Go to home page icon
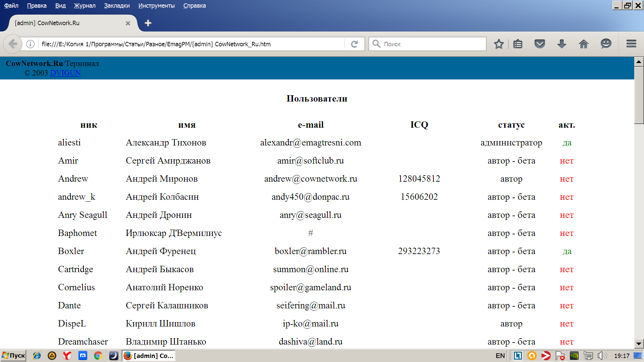644x362 pixels. click(584, 44)
